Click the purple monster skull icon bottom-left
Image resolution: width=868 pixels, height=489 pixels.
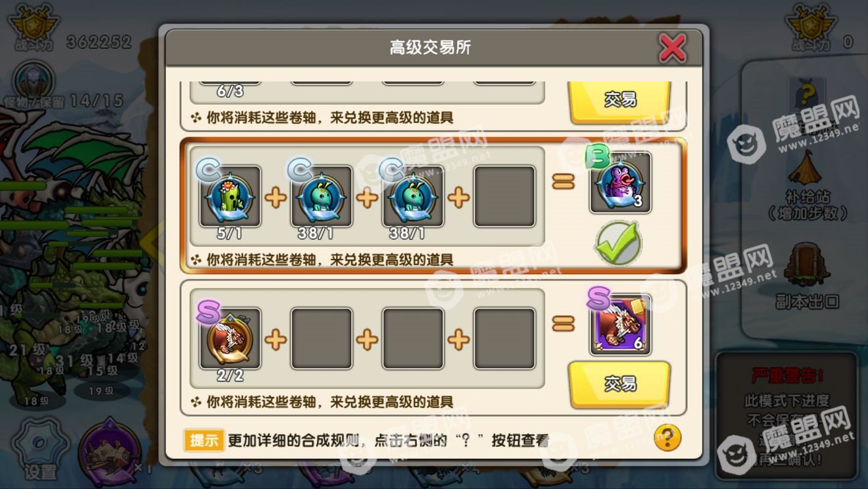click(x=110, y=452)
